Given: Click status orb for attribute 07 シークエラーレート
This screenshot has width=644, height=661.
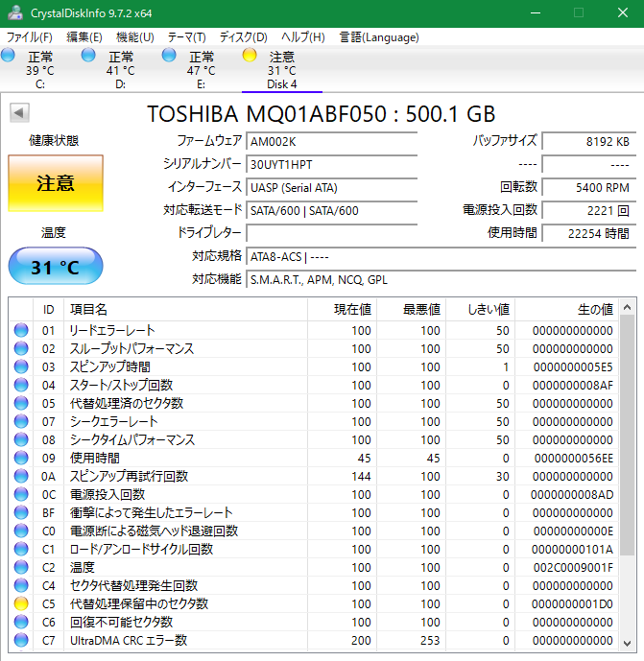Looking at the screenshot, I should [x=21, y=421].
